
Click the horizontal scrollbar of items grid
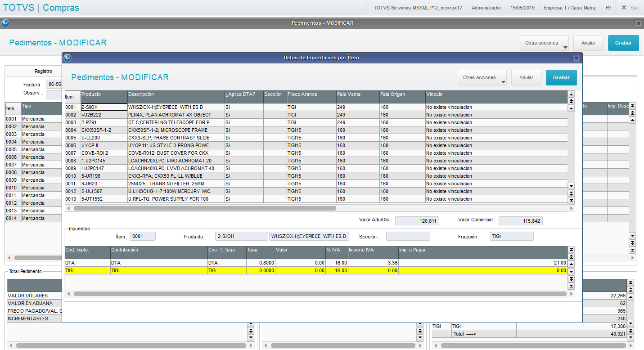(205, 208)
